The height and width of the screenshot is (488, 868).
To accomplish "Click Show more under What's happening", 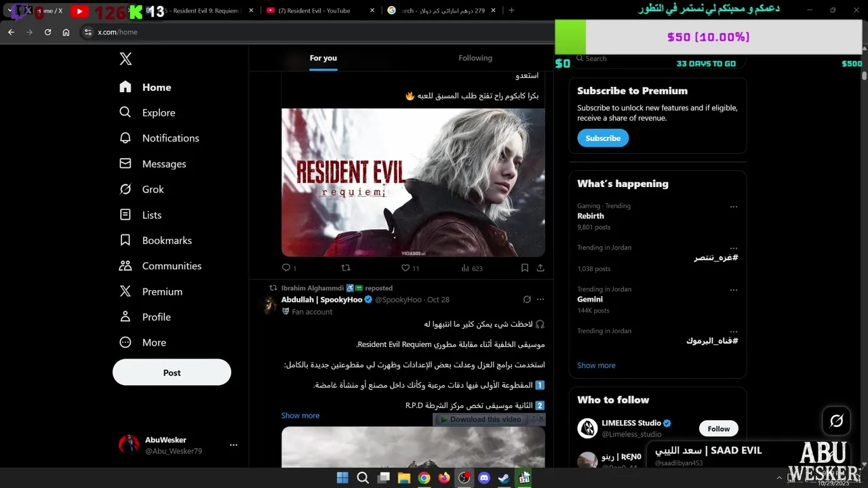I will pos(596,365).
